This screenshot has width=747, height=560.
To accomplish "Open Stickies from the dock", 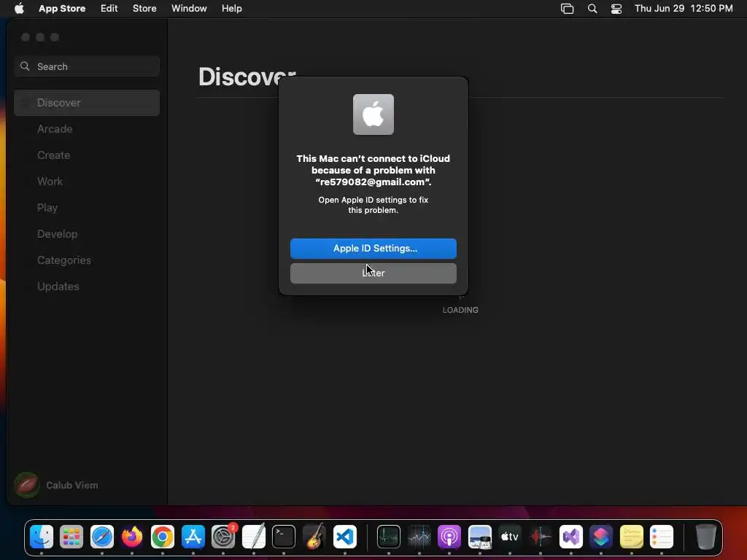I will [631, 537].
